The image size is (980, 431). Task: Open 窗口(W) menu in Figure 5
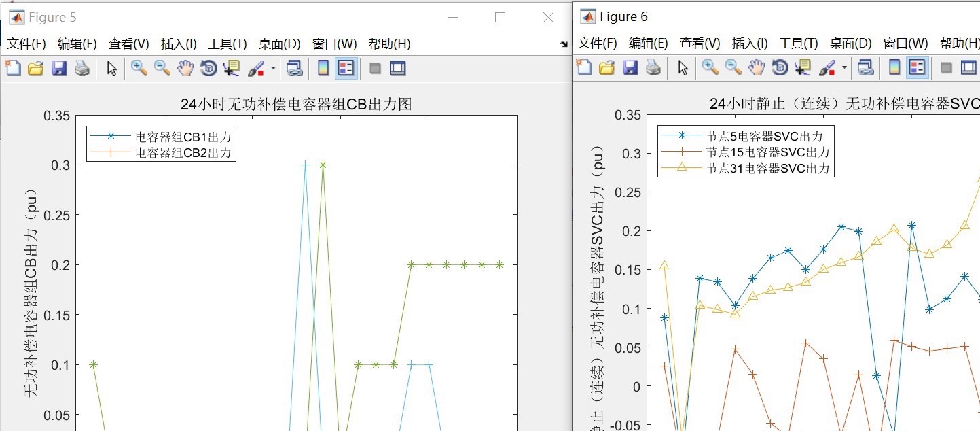point(334,44)
